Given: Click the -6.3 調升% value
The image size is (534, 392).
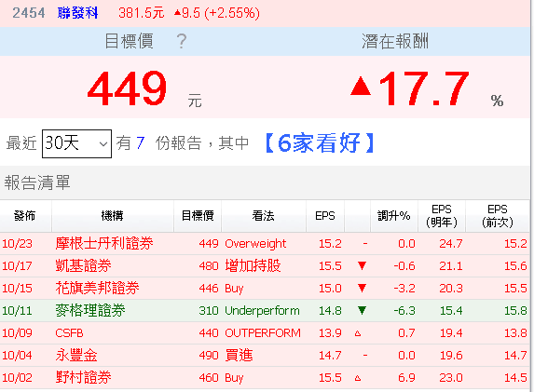Looking at the screenshot, I should click(x=404, y=311).
